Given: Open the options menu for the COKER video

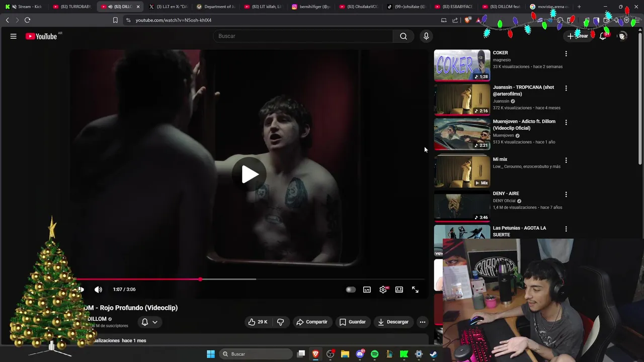Looking at the screenshot, I should (566, 53).
